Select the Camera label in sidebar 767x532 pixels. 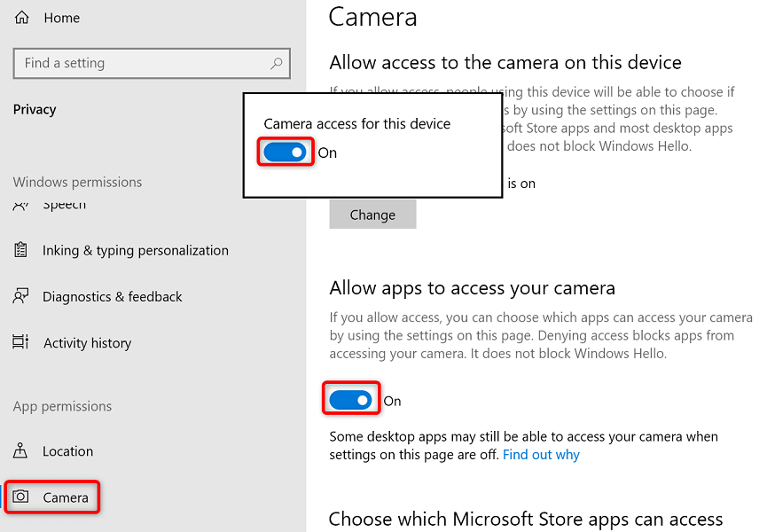click(x=66, y=497)
